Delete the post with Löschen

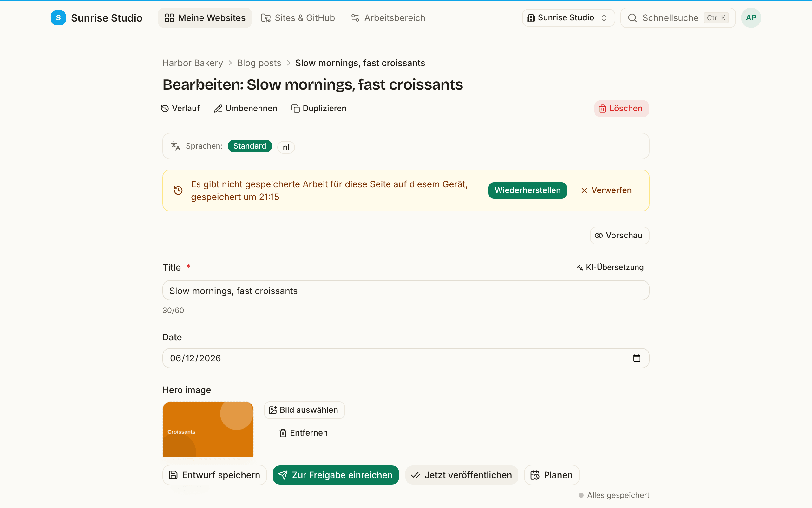click(x=621, y=109)
